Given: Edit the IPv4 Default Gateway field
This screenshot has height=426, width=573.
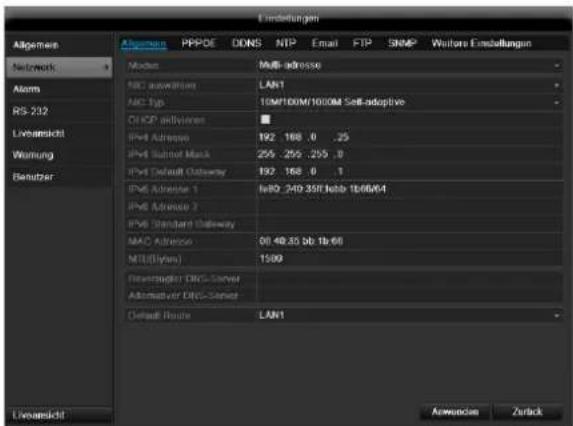Looking at the screenshot, I should point(409,171).
